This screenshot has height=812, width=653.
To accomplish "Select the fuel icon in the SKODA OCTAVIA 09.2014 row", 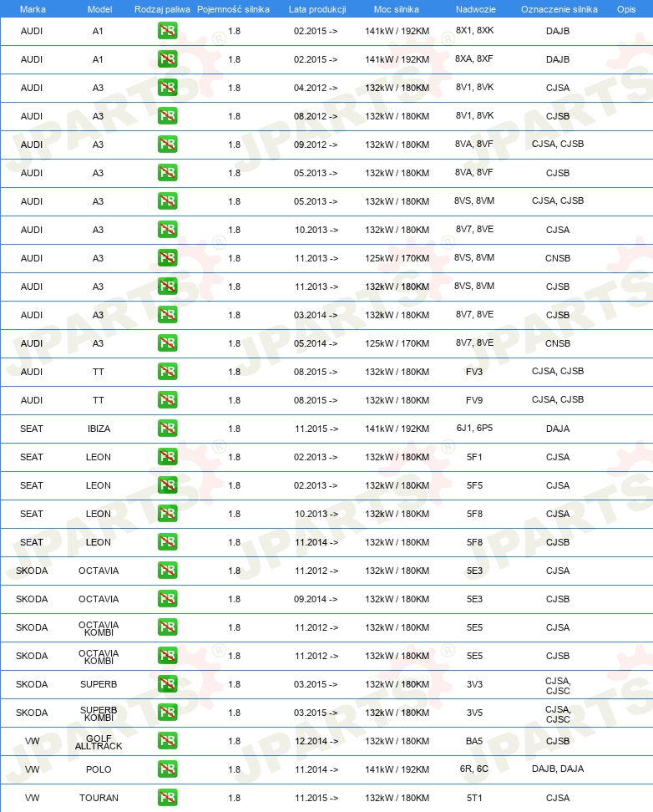I will pyautogui.click(x=167, y=599).
